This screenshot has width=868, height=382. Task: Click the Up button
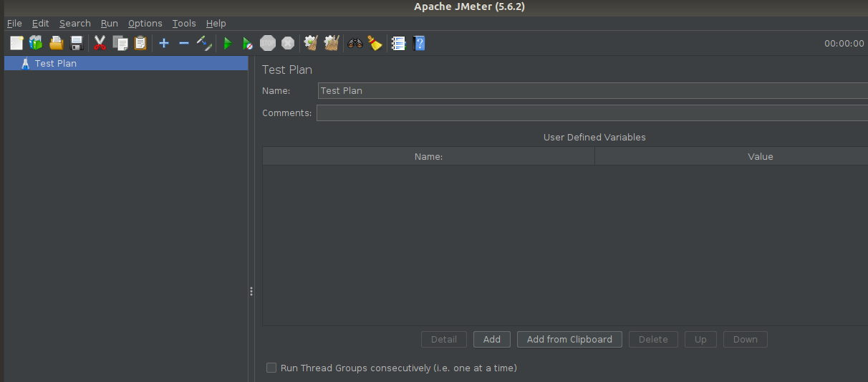point(700,339)
